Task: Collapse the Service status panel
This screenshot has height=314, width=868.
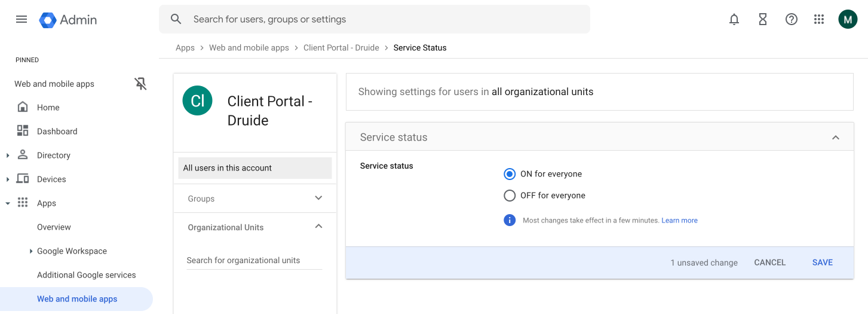Action: [x=836, y=138]
